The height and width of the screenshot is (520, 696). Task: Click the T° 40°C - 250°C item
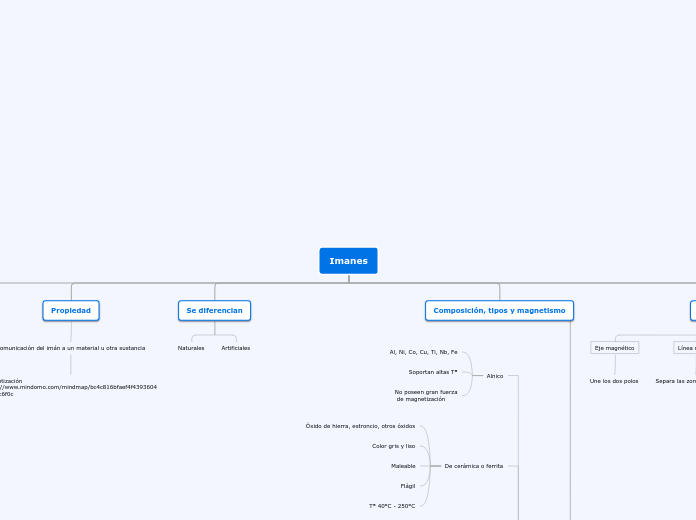[391, 506]
